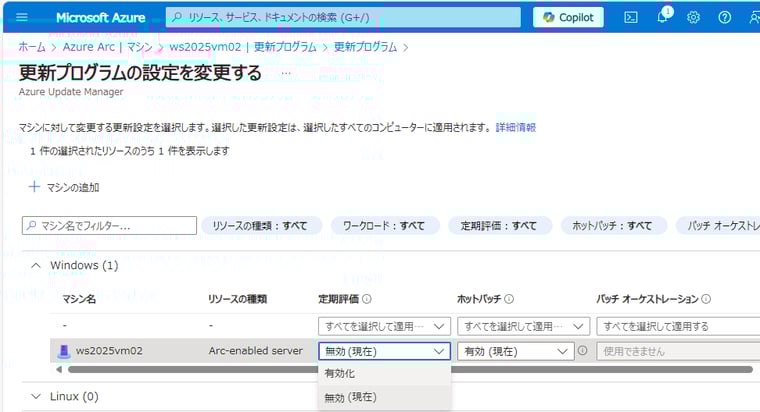Click the disabled 使用できません field
760x412 pixels.
(x=678, y=351)
